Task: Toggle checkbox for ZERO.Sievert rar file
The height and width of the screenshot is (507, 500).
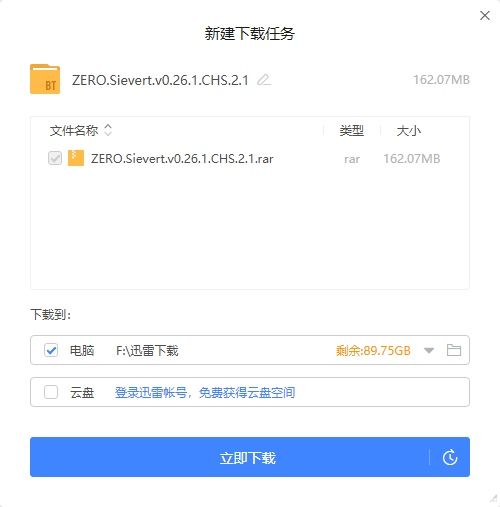Action: [55, 158]
